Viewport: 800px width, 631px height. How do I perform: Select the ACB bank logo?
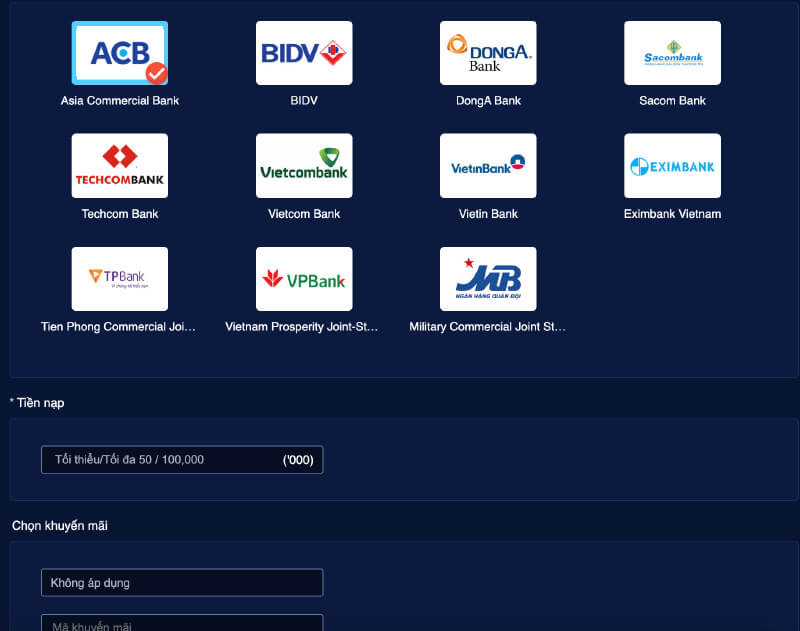tap(120, 53)
